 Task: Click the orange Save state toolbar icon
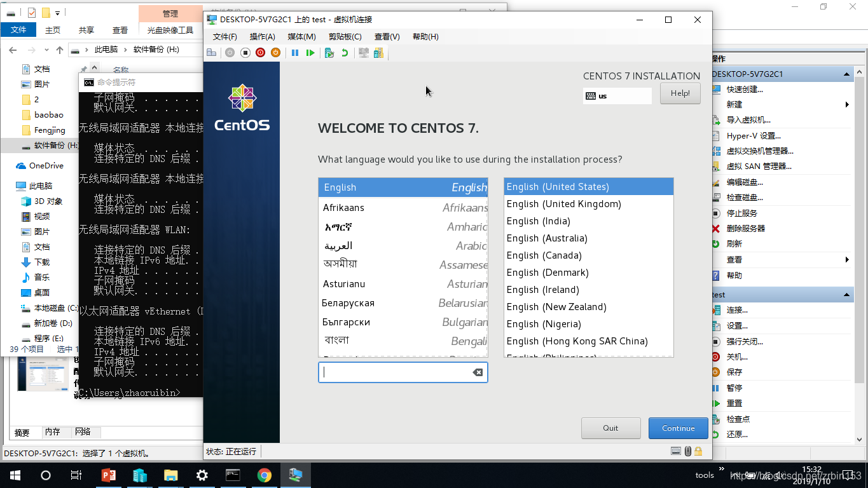click(275, 53)
